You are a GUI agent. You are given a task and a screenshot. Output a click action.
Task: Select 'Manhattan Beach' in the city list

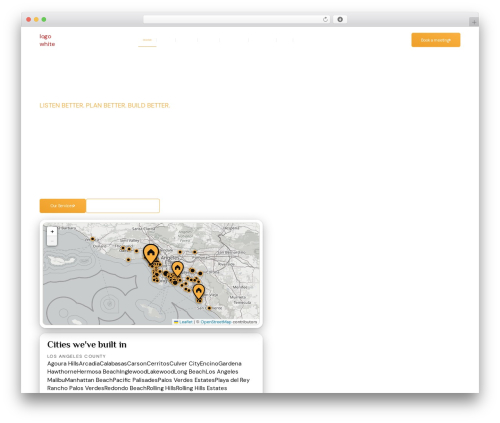coord(89,380)
